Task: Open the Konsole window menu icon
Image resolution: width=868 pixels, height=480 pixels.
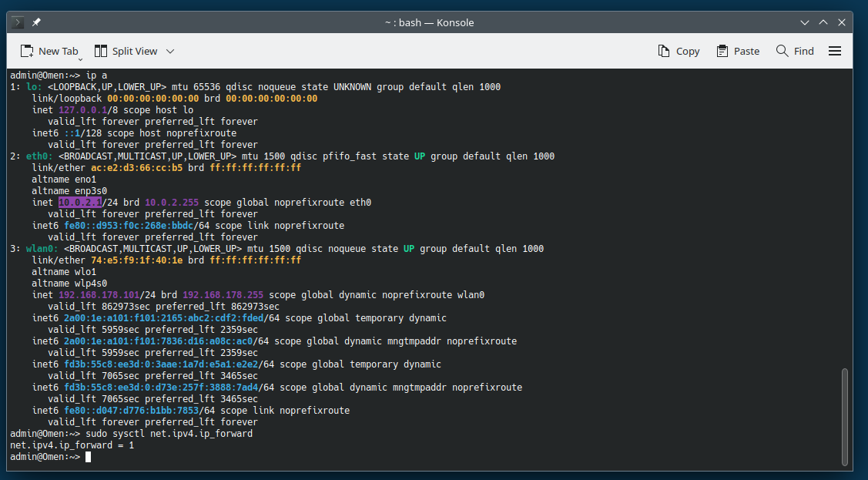Action: [18, 22]
